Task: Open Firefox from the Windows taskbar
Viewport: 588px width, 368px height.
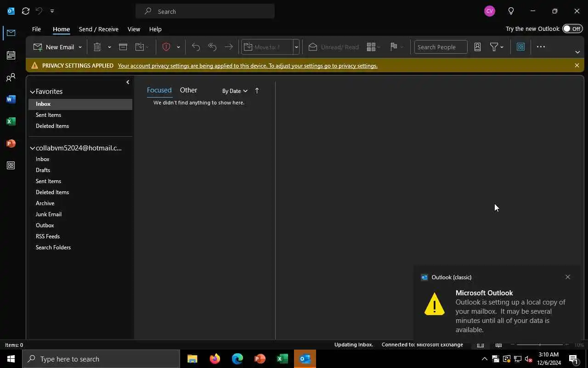Action: point(215,359)
